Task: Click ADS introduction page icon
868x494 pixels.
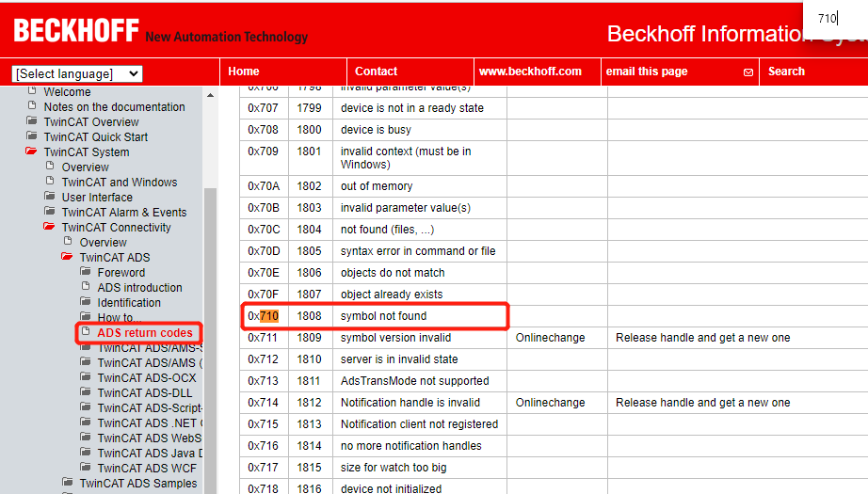Action: pos(86,286)
